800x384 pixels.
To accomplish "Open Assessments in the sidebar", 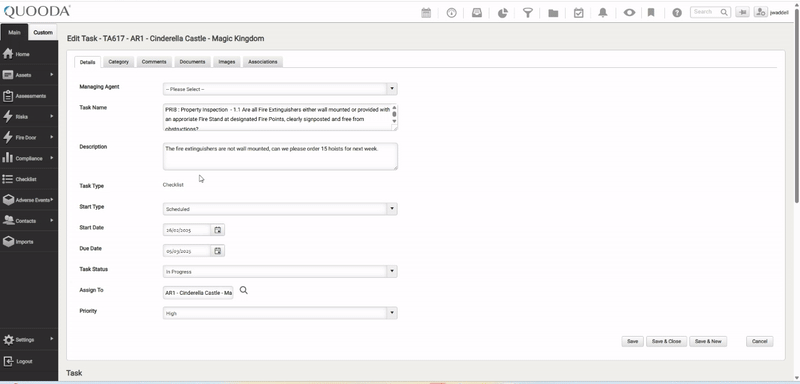I will click(29, 96).
